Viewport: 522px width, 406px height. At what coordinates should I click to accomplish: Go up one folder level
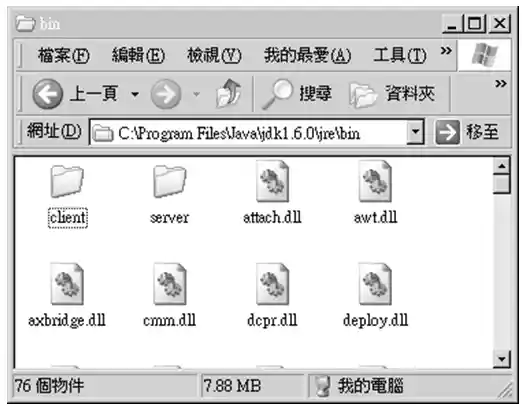(x=228, y=93)
